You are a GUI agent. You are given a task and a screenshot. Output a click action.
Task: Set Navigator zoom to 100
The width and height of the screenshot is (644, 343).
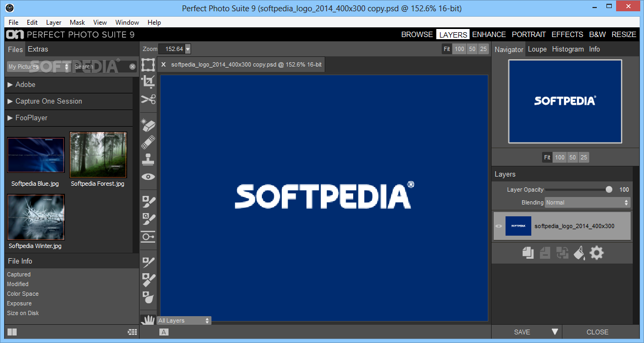coord(560,157)
